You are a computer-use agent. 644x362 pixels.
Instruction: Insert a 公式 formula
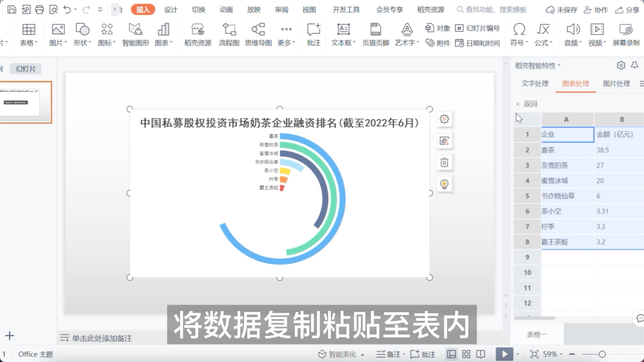(544, 35)
